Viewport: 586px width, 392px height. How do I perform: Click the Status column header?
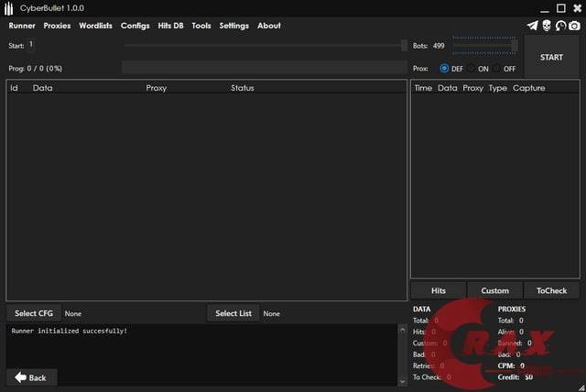243,88
